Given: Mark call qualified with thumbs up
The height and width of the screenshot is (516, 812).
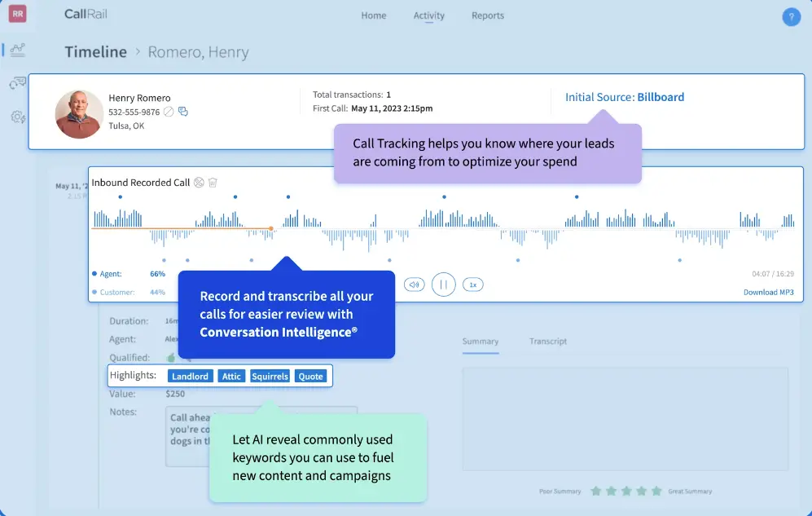Looking at the screenshot, I should (170, 358).
